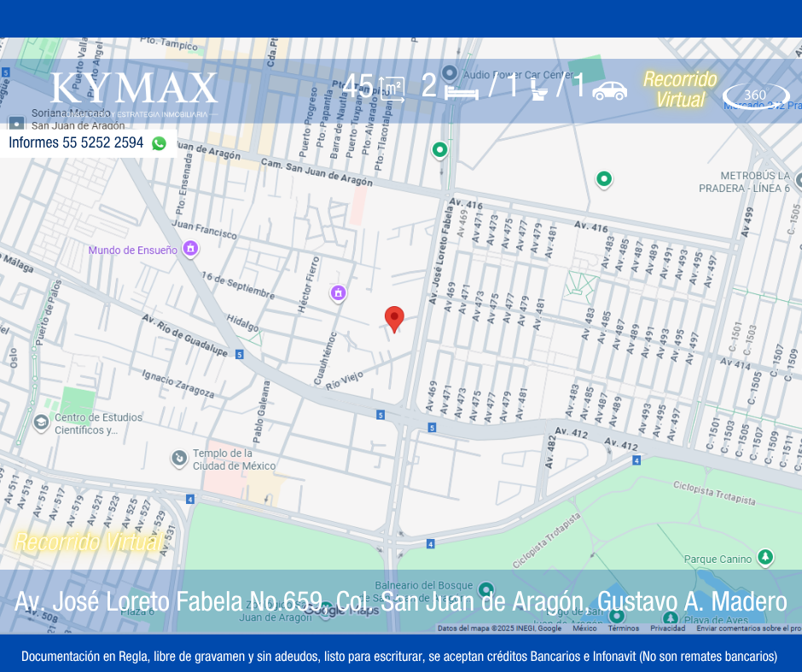
Task: Click Centro de Estudios Científicos school marker
Action: click(41, 422)
